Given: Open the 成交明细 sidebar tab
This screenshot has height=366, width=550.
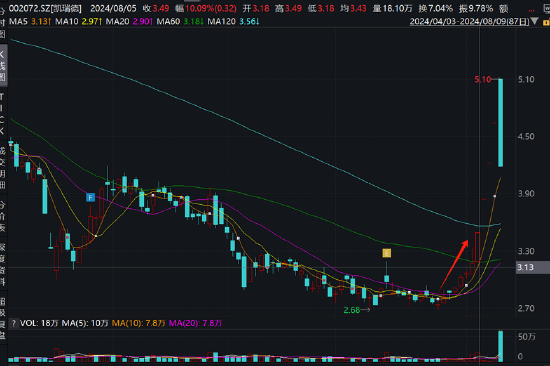Looking at the screenshot, I should click(2, 168).
